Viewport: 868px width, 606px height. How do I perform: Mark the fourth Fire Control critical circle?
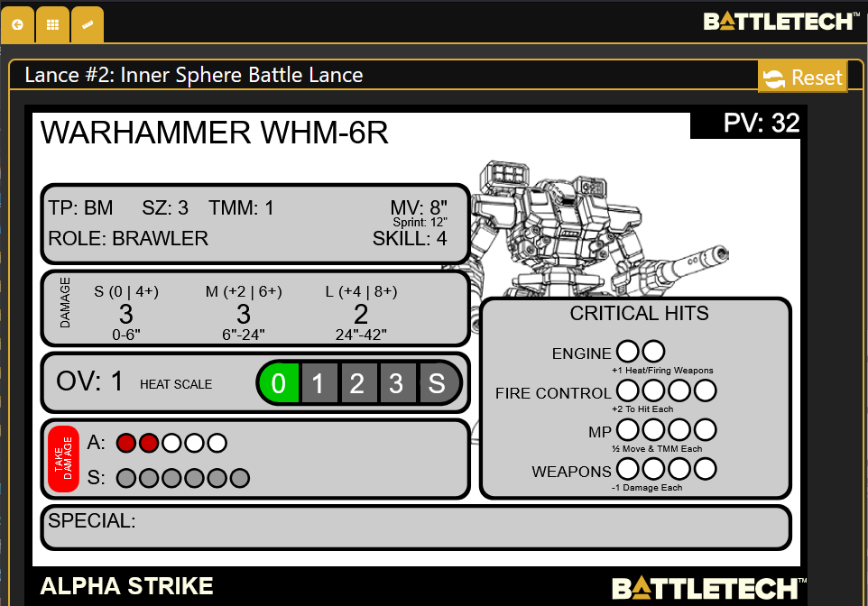706,390
